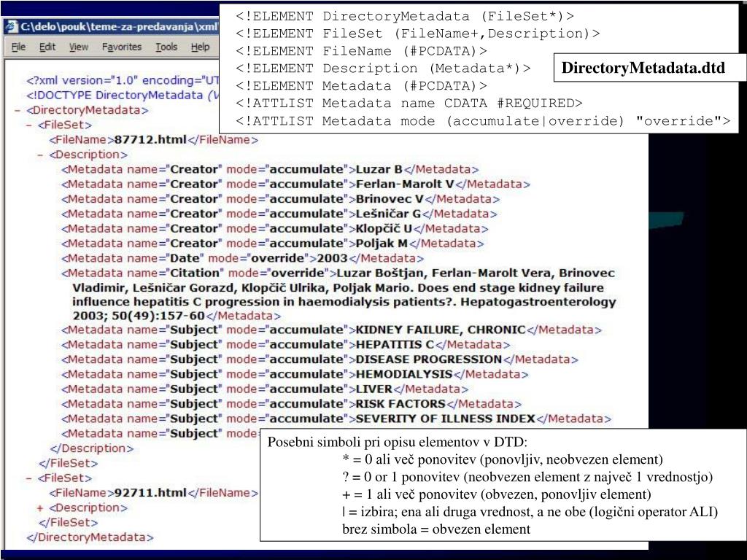Click the Creator value Lešničar G
This screenshot has width=747, height=560.
388,214
